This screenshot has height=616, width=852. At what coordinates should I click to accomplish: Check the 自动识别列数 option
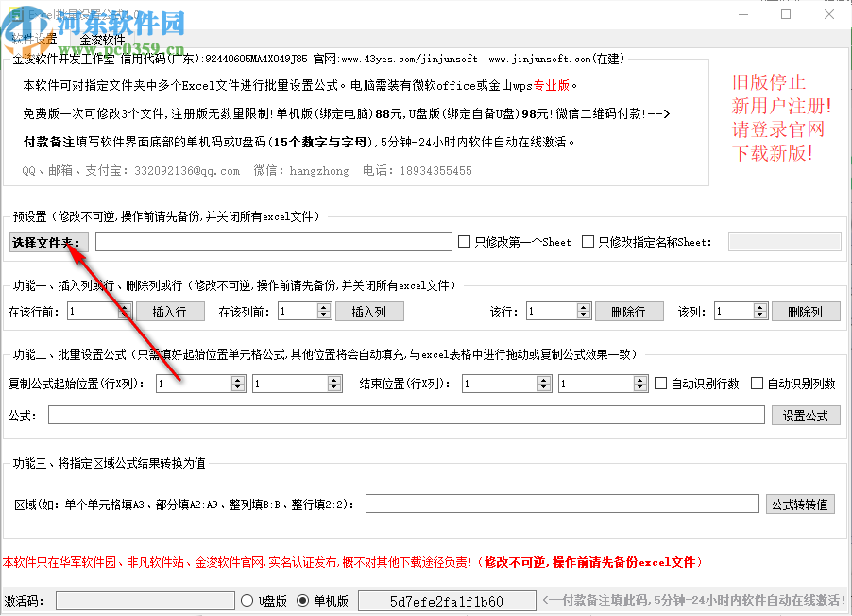pos(757,383)
